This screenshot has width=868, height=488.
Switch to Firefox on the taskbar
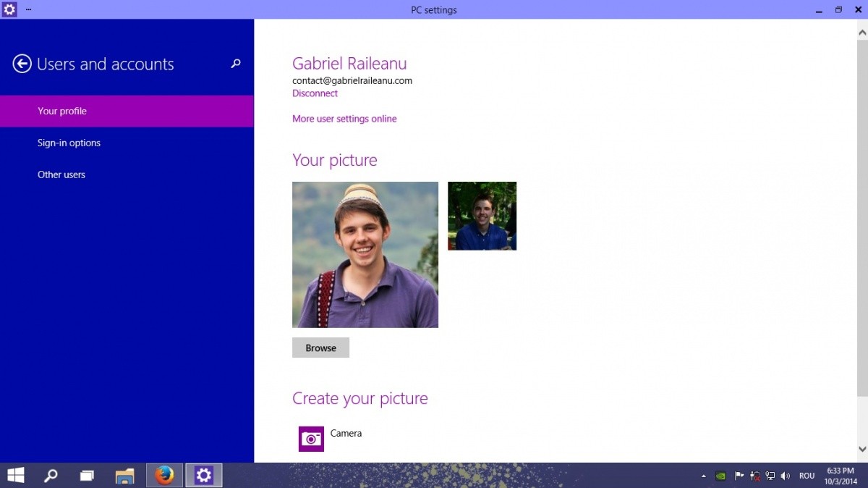pos(164,475)
